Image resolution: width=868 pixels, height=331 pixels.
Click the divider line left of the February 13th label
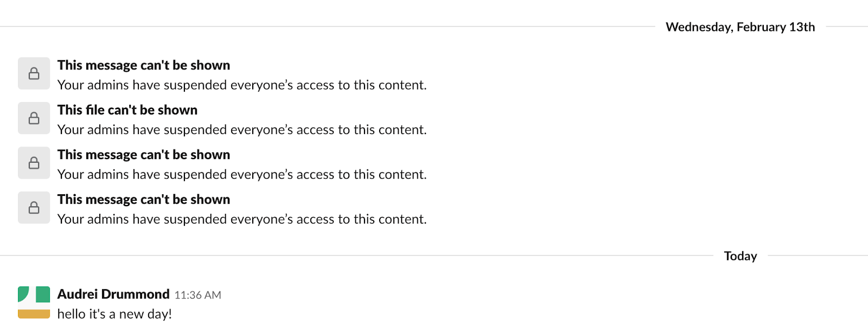[325, 27]
